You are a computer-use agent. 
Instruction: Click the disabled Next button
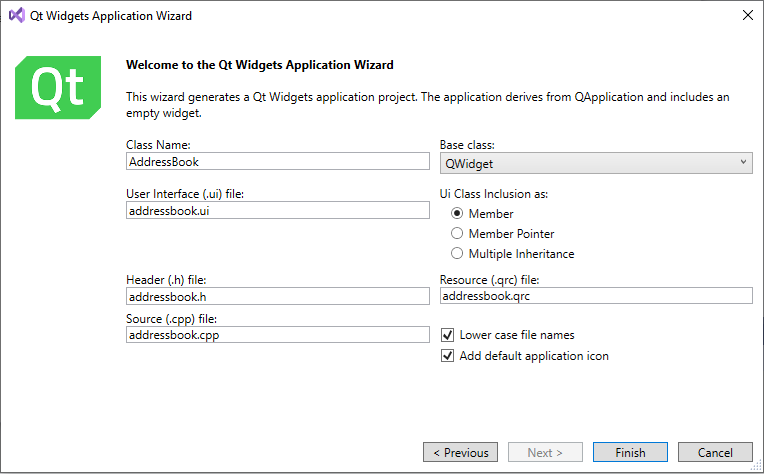tap(545, 452)
